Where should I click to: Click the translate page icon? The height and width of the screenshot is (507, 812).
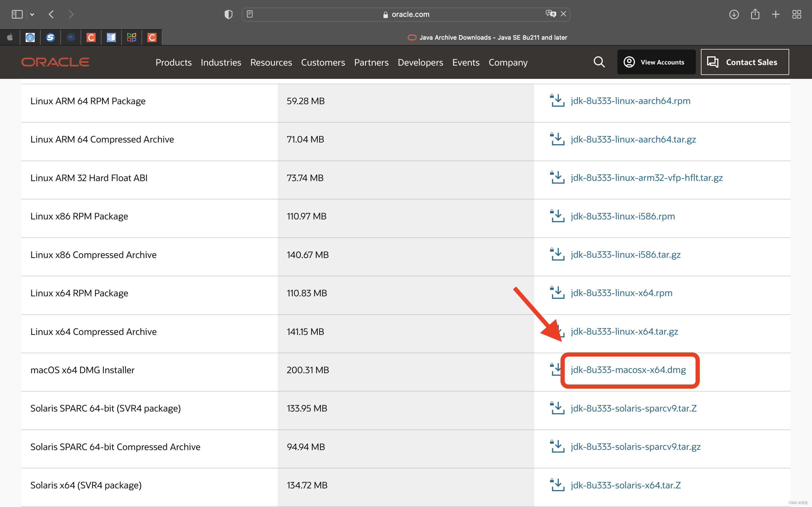pos(550,14)
